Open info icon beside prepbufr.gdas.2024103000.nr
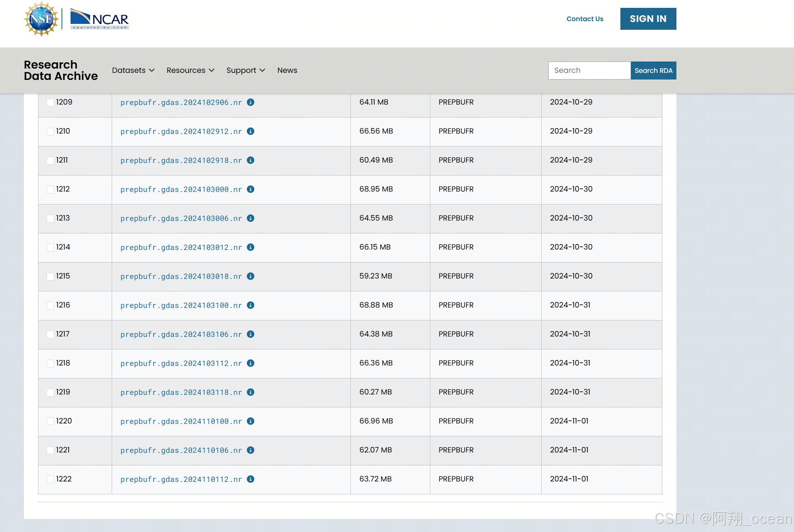This screenshot has width=794, height=532. pos(250,189)
